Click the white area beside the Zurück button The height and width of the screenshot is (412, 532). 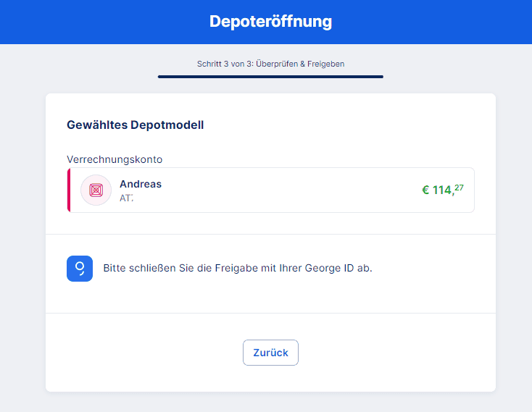point(390,353)
